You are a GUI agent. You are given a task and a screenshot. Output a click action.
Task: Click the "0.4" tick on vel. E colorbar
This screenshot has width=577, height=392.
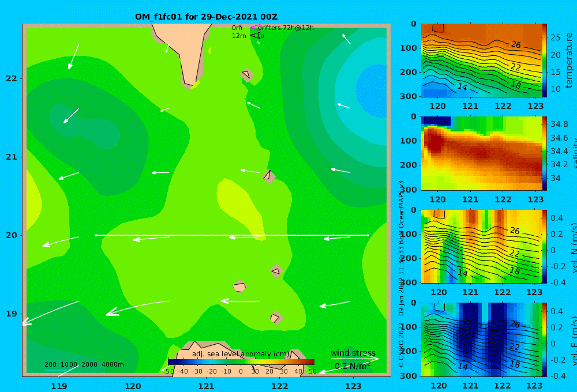point(556,311)
